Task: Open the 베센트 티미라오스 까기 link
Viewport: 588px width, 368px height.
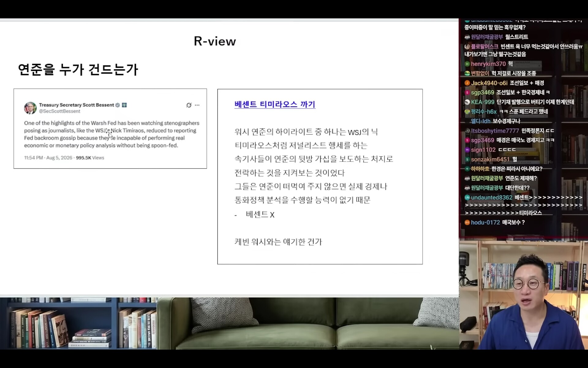Action: coord(275,105)
